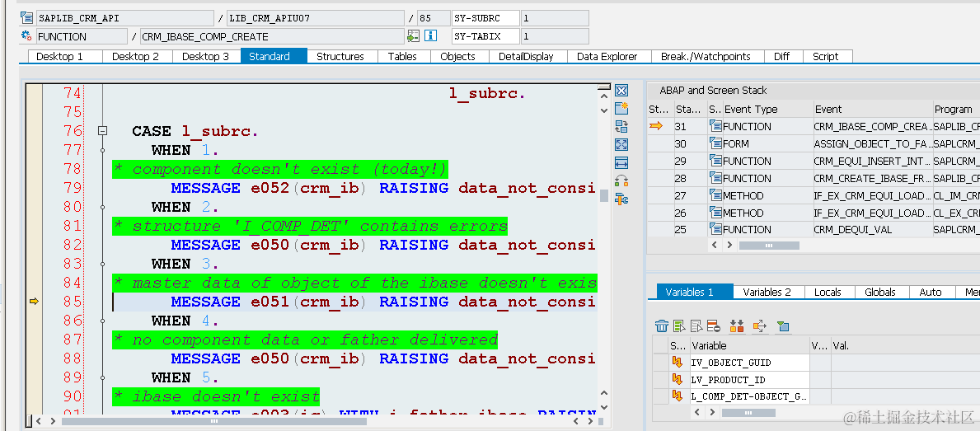Screen dimensions: 980x431
Task: Click the Event Type column header
Action: click(x=767, y=109)
